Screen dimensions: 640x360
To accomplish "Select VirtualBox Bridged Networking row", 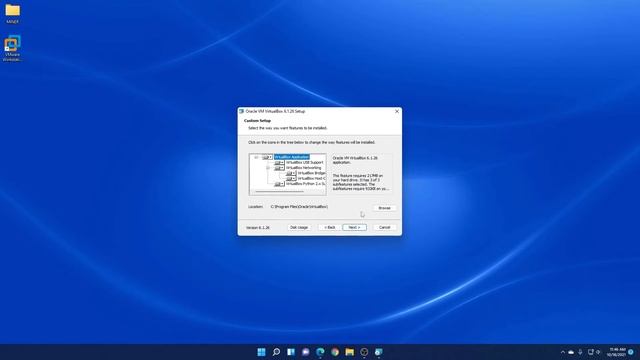I will (311, 173).
